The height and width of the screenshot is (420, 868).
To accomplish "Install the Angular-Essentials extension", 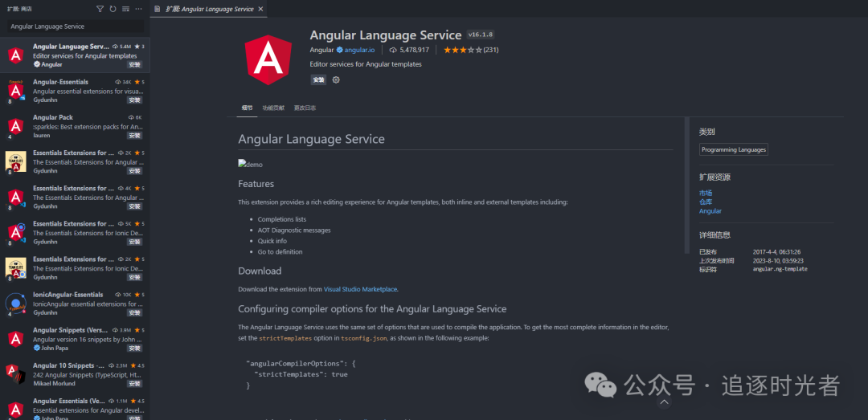I will 135,100.
